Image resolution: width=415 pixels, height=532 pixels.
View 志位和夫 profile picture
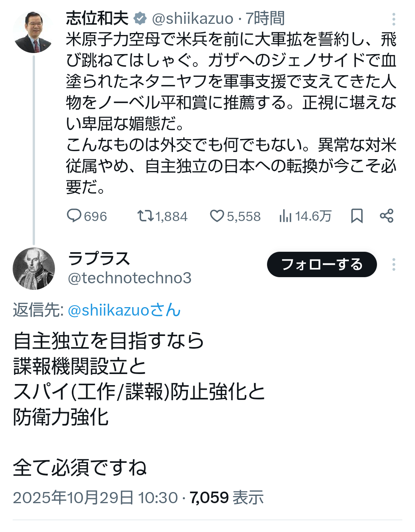click(x=33, y=32)
